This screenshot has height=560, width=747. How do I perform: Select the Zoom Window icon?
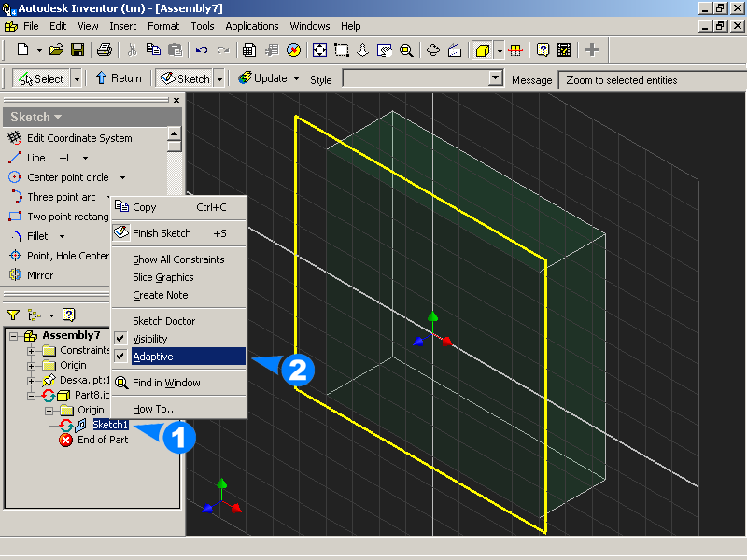(x=341, y=49)
